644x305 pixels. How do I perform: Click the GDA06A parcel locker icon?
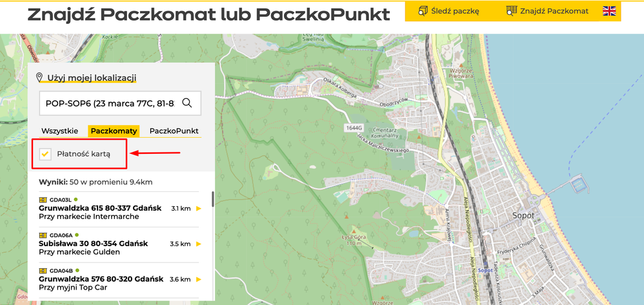coord(43,235)
